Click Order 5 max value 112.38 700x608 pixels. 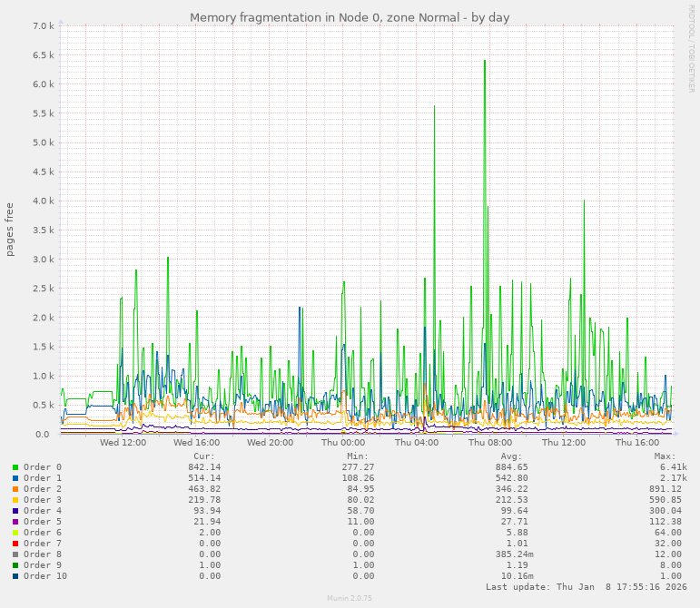point(665,522)
